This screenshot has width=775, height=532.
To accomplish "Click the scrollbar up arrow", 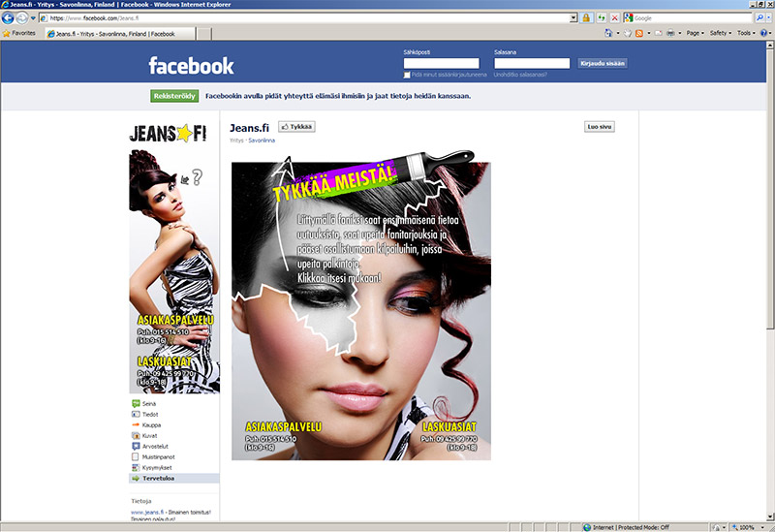I will 770,45.
